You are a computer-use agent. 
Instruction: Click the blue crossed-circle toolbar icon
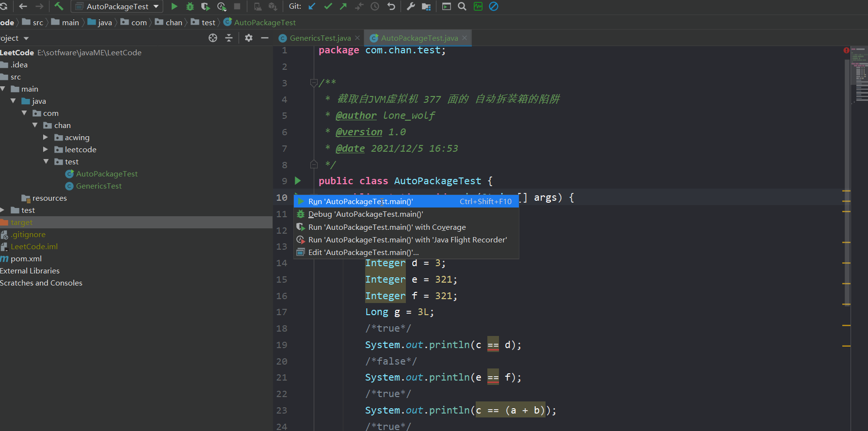(494, 6)
